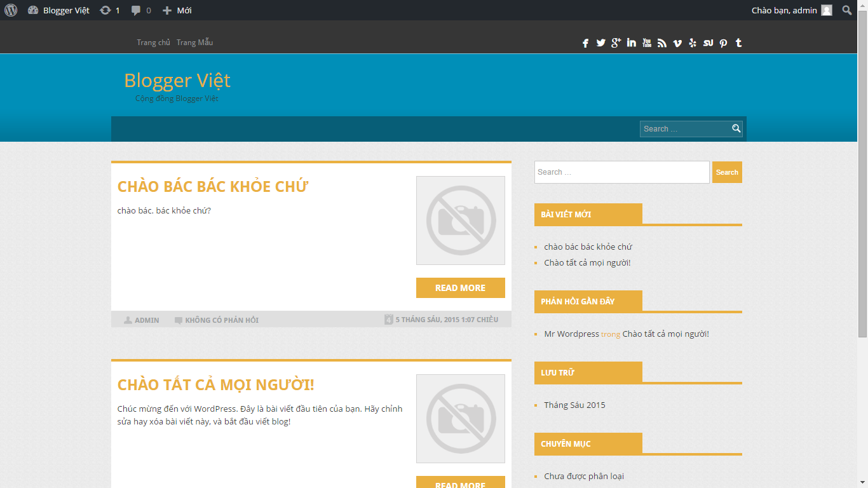Click the yellow Search button in sidebar
Image resolution: width=868 pixels, height=488 pixels.
point(727,172)
